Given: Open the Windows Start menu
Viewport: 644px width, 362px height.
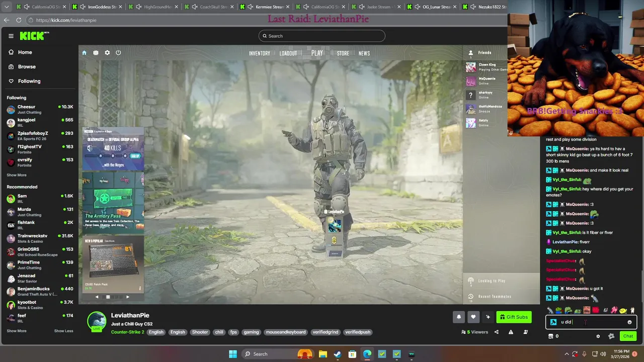Looking at the screenshot, I should pyautogui.click(x=233, y=354).
